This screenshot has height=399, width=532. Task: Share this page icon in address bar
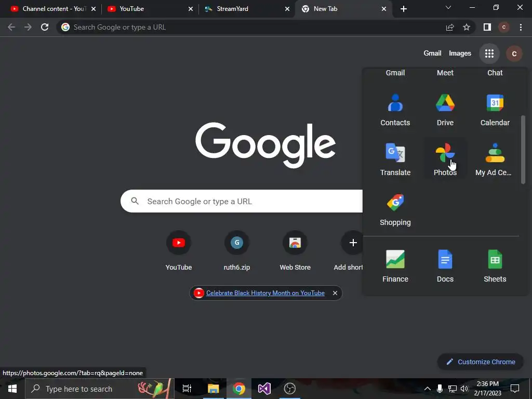450,27
